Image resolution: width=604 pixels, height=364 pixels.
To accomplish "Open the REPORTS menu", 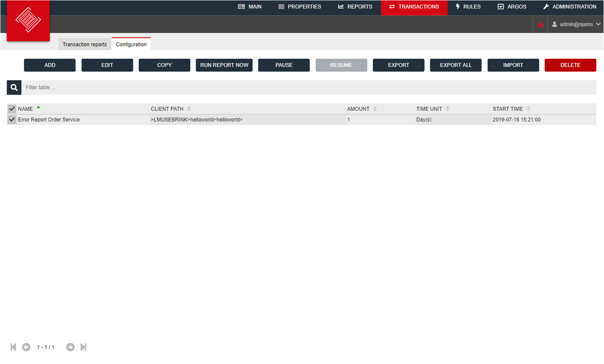I will [x=355, y=7].
